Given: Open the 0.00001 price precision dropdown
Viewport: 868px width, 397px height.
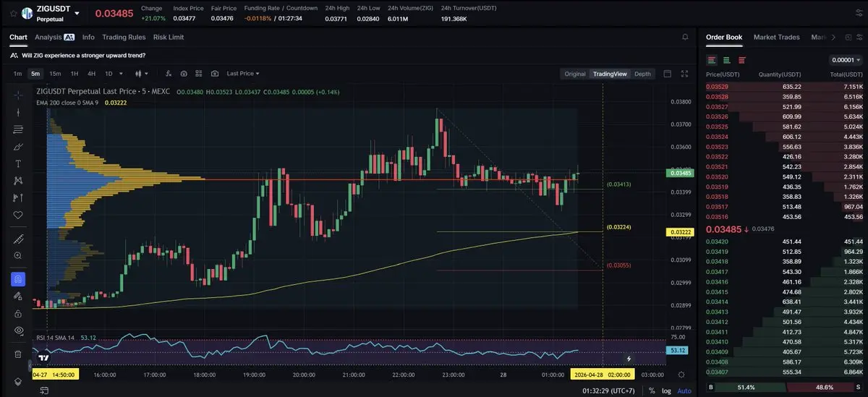Looking at the screenshot, I should click(845, 60).
